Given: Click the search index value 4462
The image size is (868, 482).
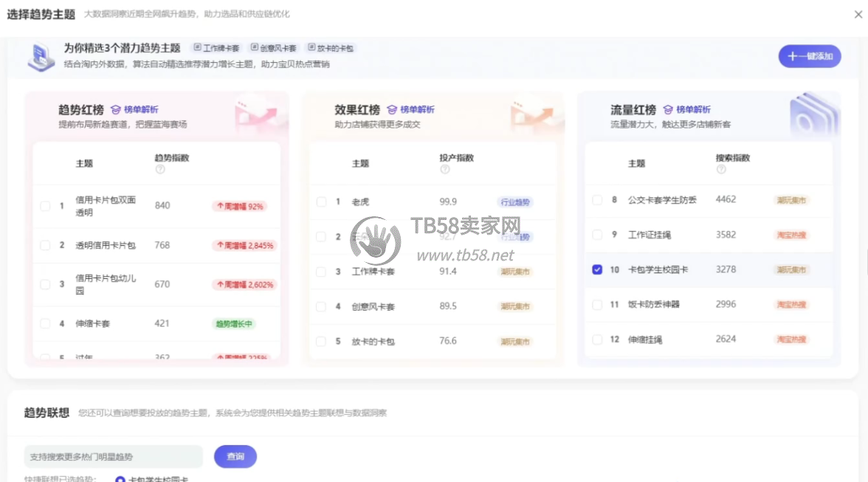Looking at the screenshot, I should click(726, 199).
